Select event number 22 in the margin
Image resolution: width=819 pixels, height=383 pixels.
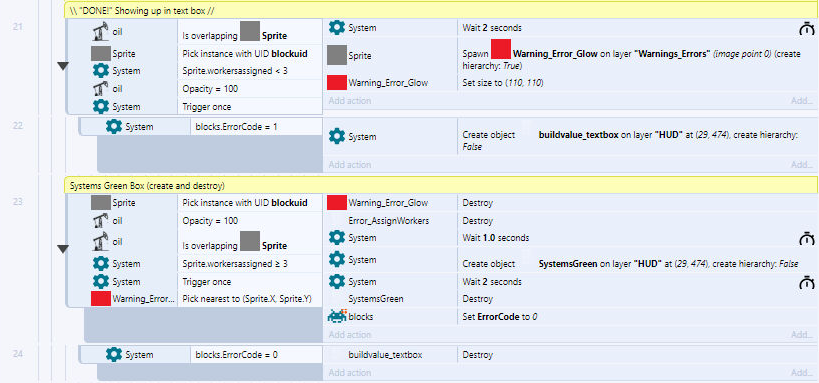(x=18, y=126)
